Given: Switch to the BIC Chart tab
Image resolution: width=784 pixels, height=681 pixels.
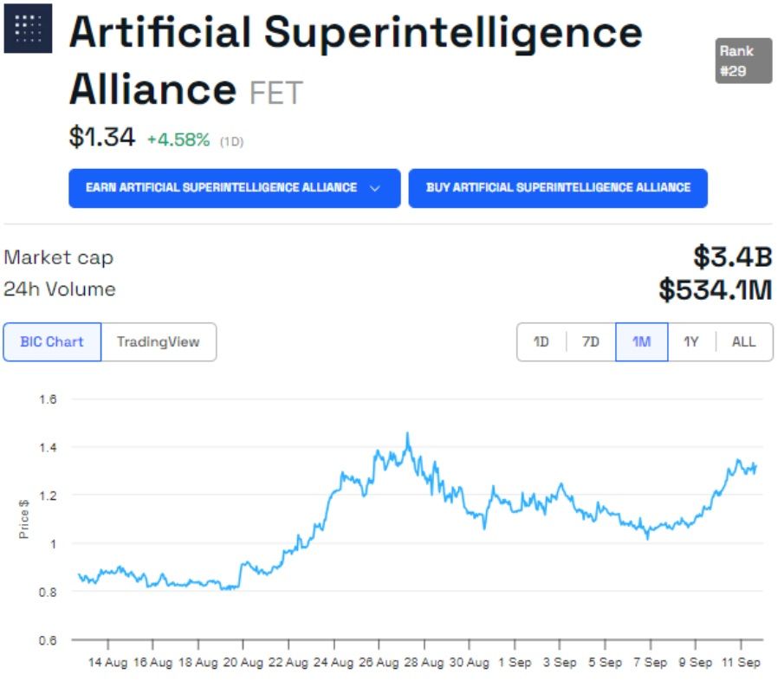Looking at the screenshot, I should 52,341.
